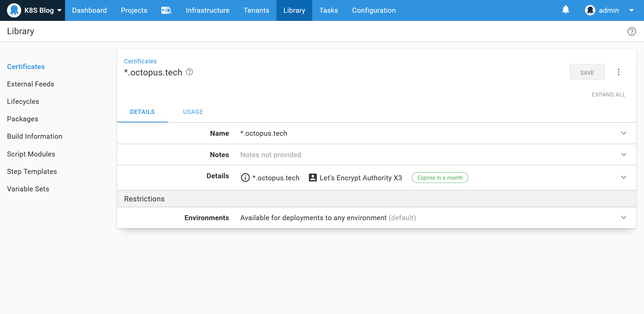Open Infrastructure in top navigation
The height and width of the screenshot is (314, 644).
pos(208,10)
